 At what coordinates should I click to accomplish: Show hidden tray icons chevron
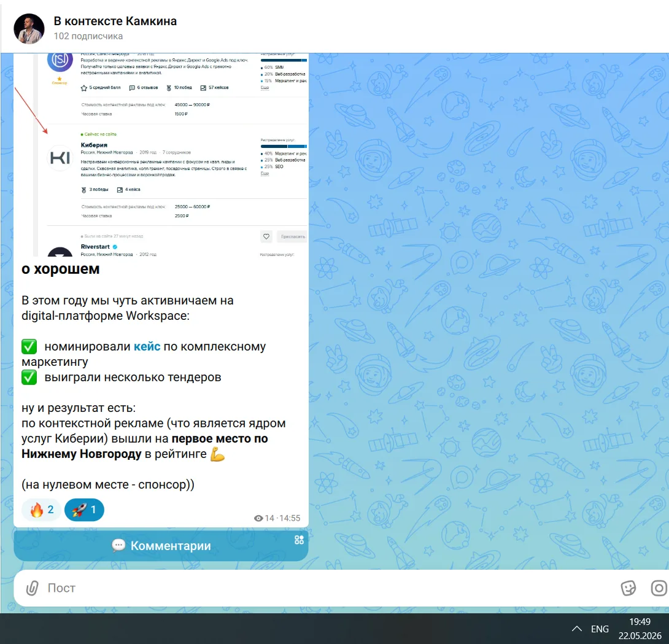pos(576,629)
